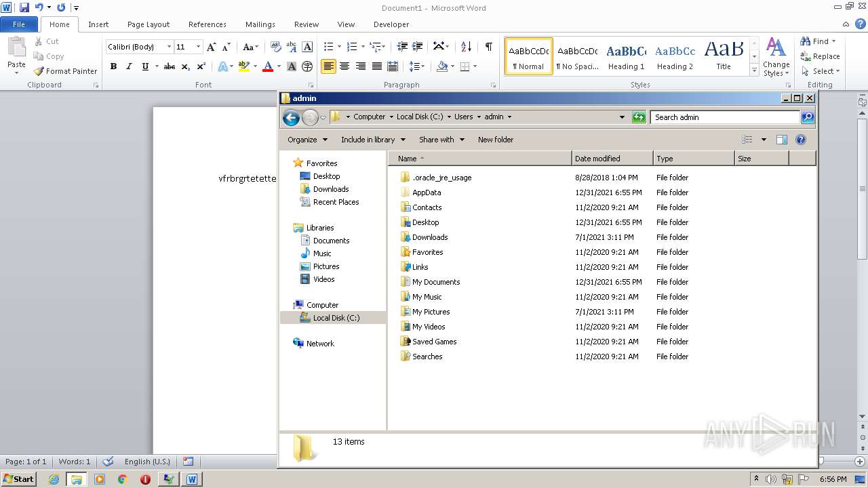Click the Start button
The height and width of the screenshot is (488, 868).
click(x=18, y=479)
